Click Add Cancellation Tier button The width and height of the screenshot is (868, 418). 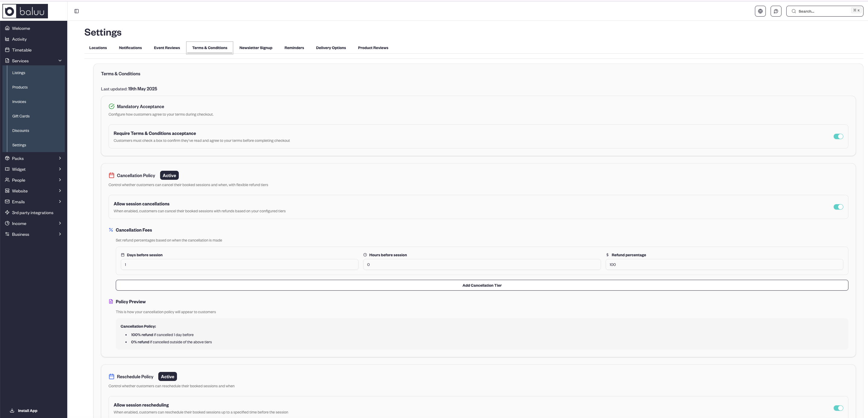(x=481, y=285)
